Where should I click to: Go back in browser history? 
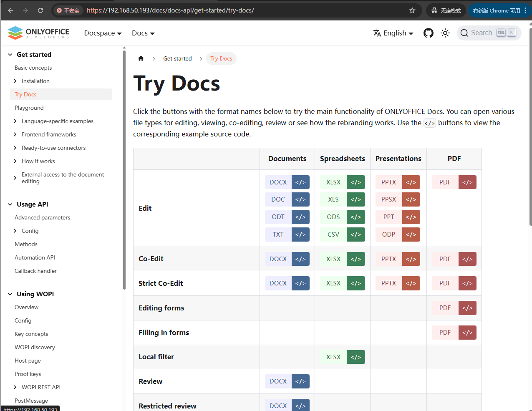coord(10,10)
